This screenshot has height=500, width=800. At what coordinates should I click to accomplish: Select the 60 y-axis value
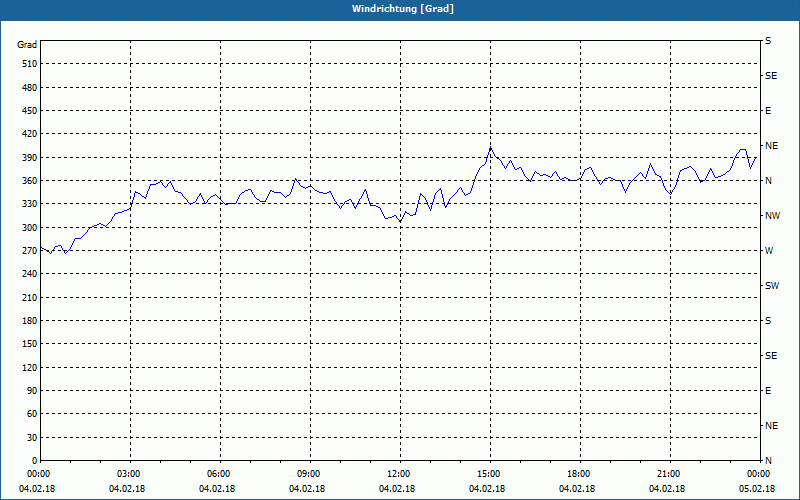pyautogui.click(x=32, y=414)
